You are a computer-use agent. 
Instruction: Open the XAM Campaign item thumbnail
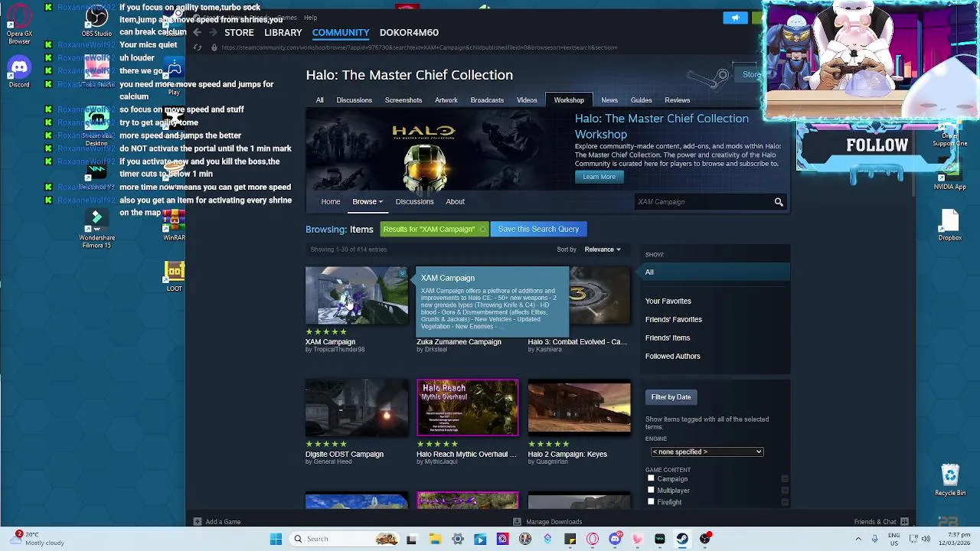click(357, 295)
